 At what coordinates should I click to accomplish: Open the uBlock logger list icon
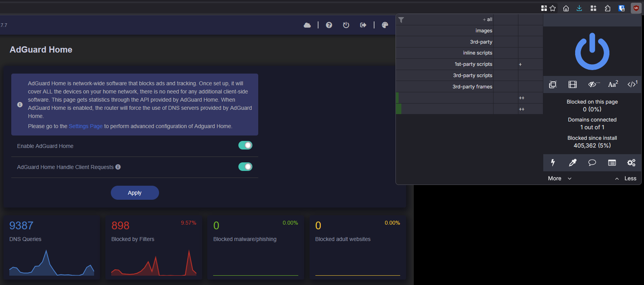coord(612,162)
